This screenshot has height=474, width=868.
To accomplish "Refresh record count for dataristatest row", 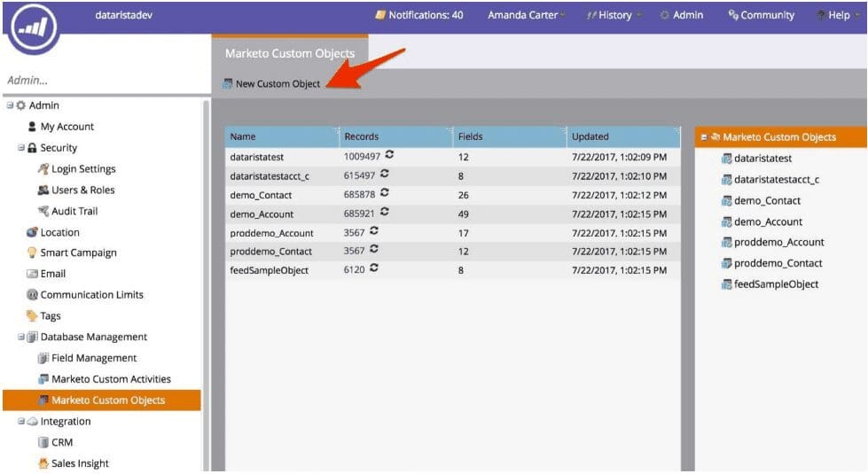I will click(390, 155).
